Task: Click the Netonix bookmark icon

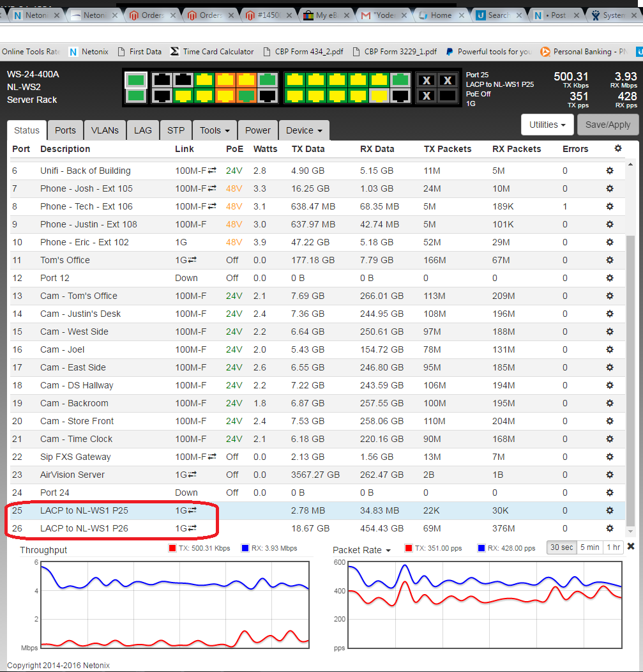Action: (x=74, y=52)
